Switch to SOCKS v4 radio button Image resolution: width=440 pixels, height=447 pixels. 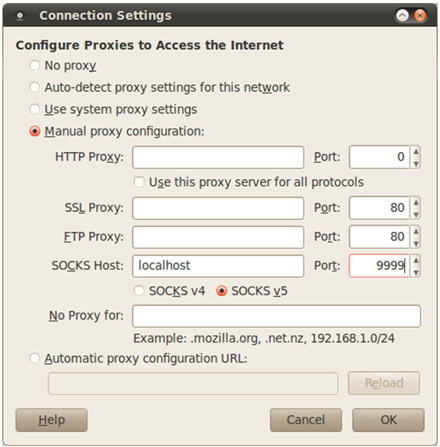pyautogui.click(x=139, y=291)
